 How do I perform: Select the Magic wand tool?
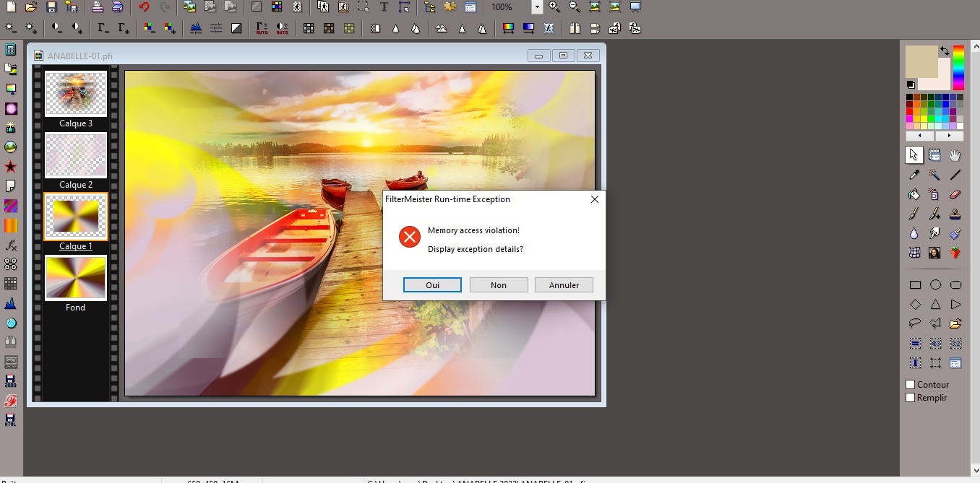pos(934,175)
